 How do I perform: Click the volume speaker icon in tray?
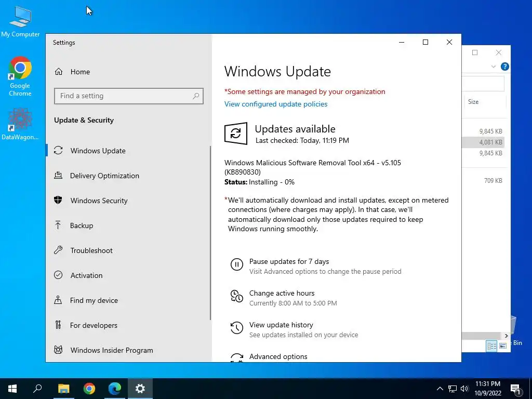(x=464, y=389)
